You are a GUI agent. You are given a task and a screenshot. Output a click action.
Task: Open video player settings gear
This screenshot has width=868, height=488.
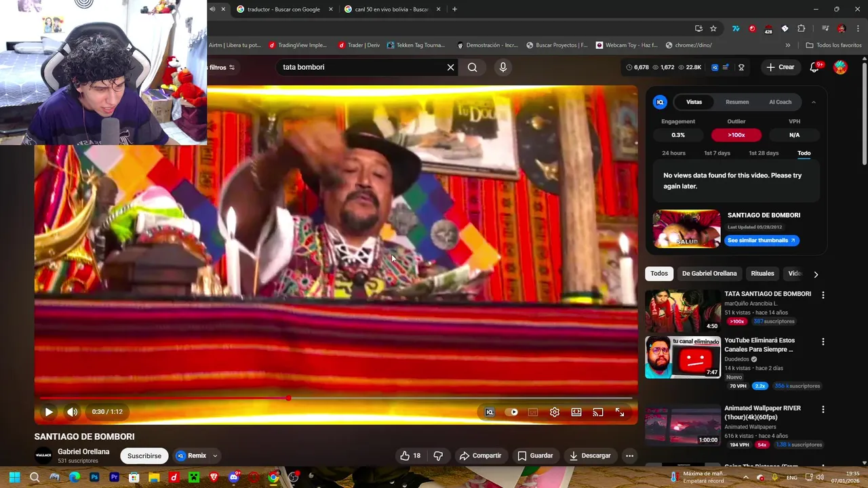[x=555, y=412]
